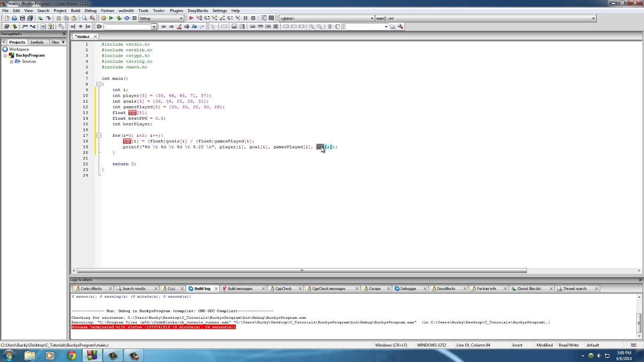
Task: Save the current file via toolbar
Action: click(x=22, y=18)
